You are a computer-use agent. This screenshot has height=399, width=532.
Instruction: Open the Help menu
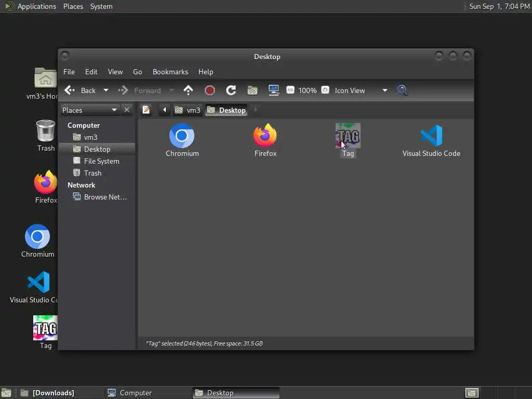tap(206, 72)
